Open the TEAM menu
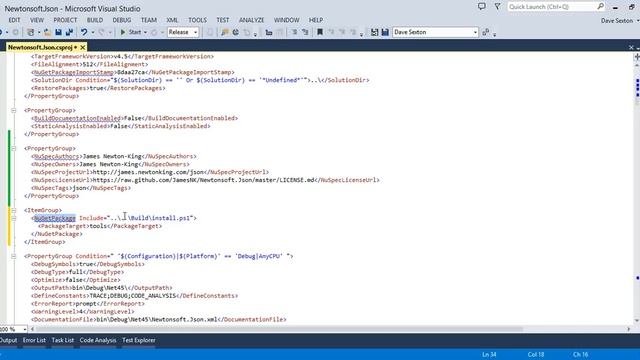 [149, 20]
